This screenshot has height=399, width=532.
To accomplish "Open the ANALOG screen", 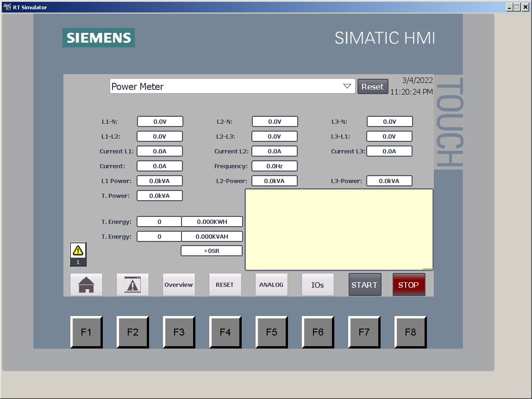I will (x=271, y=285).
